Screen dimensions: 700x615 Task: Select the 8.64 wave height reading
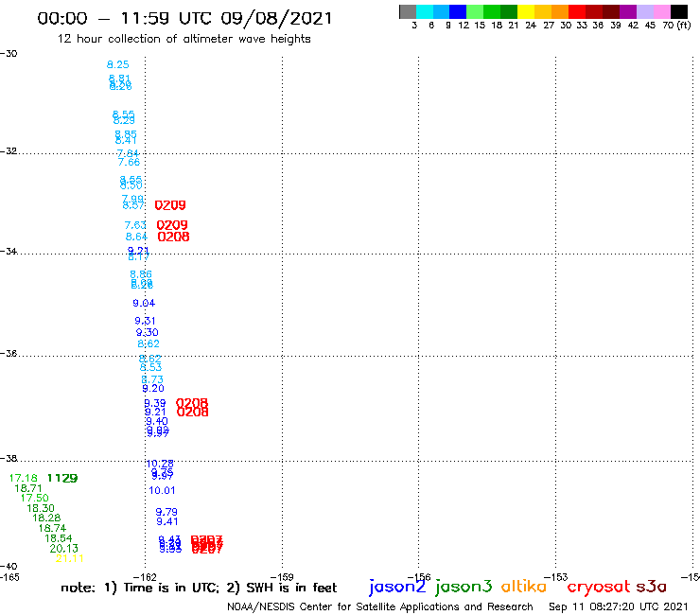(x=136, y=237)
